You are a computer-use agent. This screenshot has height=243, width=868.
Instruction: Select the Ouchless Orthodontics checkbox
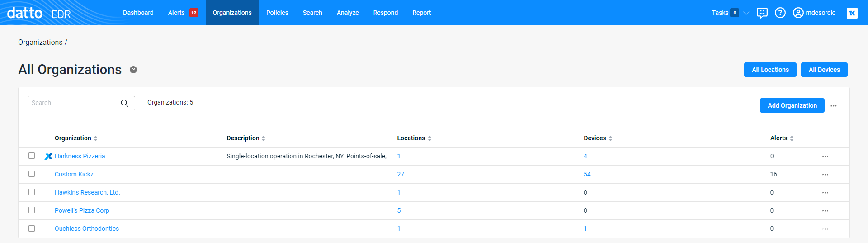point(32,229)
